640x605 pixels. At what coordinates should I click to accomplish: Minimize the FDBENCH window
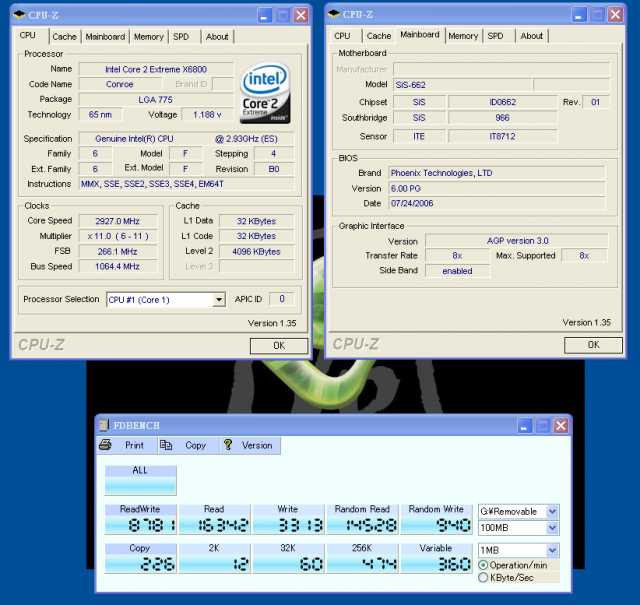pyautogui.click(x=524, y=426)
